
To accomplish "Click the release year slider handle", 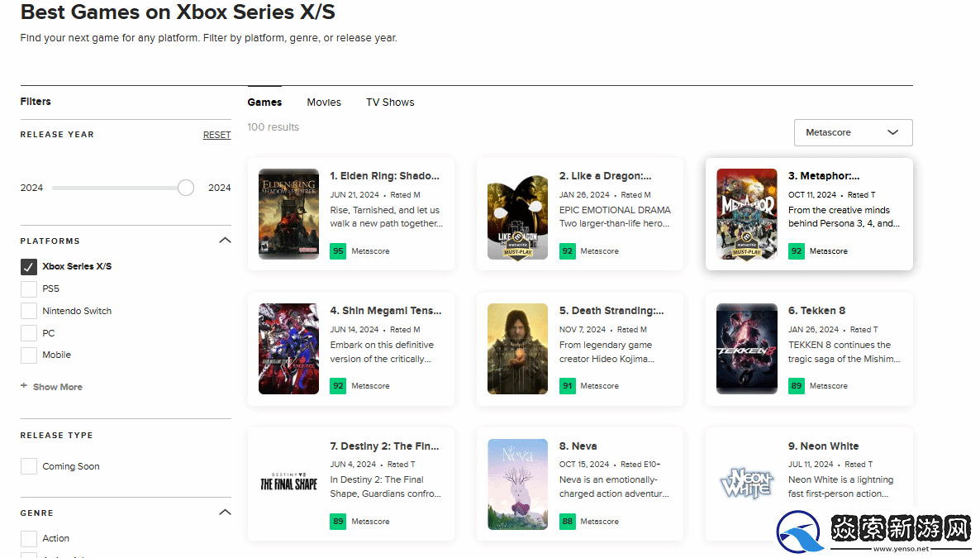I will pos(186,188).
